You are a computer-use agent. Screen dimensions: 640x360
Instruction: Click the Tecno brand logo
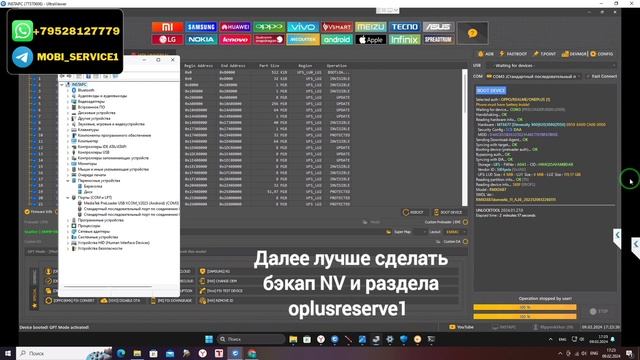pyautogui.click(x=404, y=27)
